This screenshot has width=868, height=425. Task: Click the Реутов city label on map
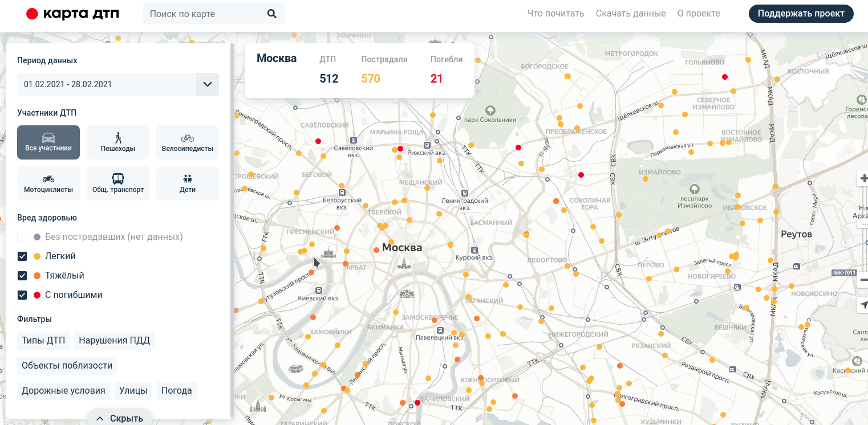click(x=796, y=234)
